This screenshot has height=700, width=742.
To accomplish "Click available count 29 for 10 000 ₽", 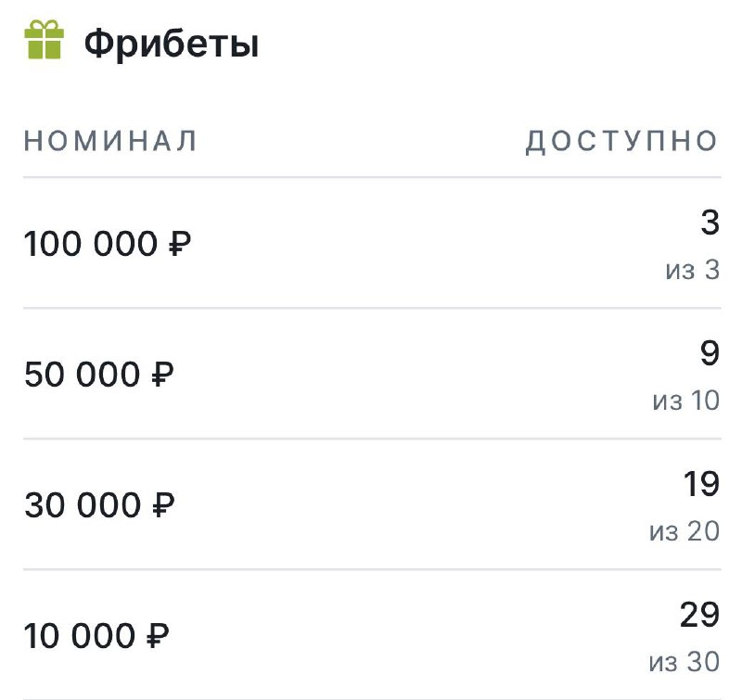I will [699, 616].
